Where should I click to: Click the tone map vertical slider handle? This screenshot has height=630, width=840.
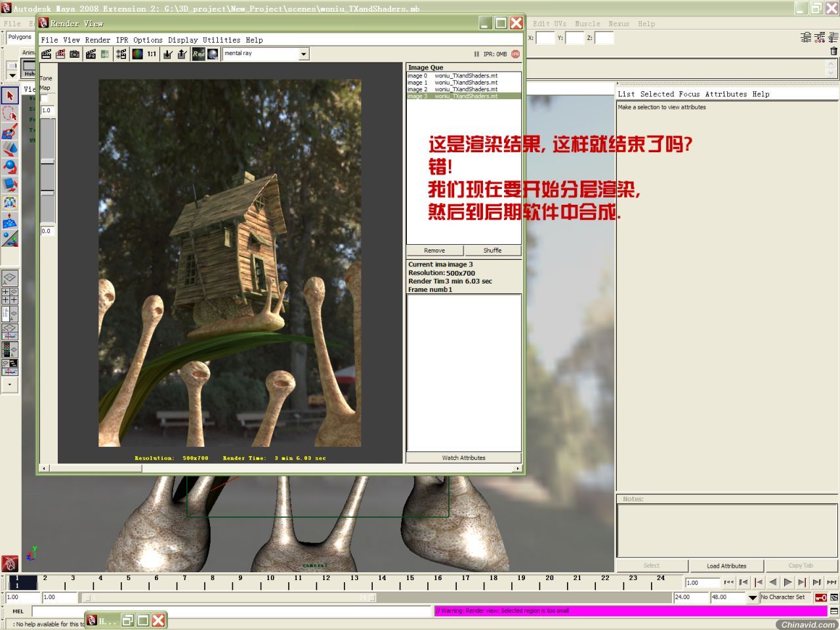(47, 161)
